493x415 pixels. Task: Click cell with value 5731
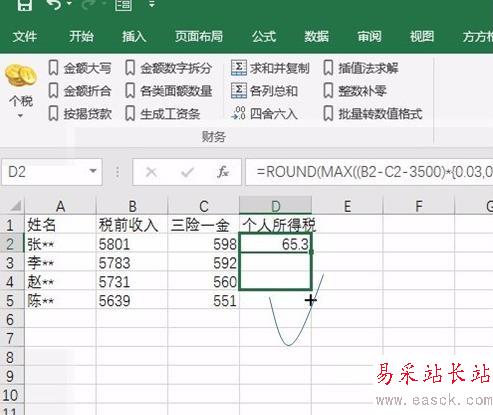(132, 282)
